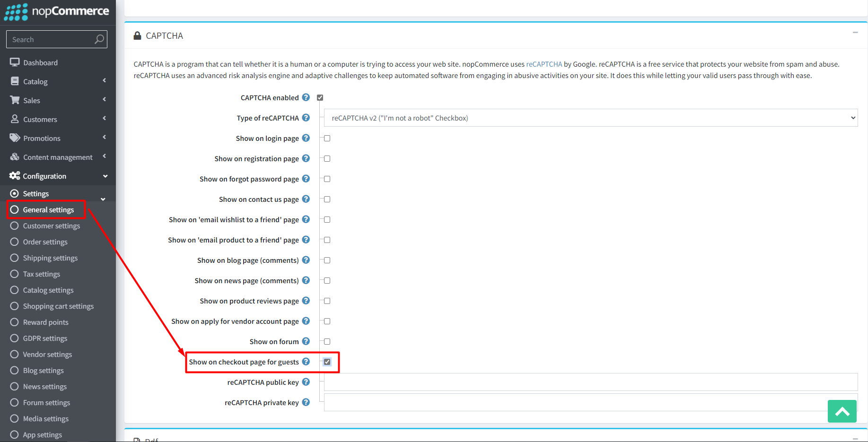Enable Show on login page checkbox

(x=327, y=138)
